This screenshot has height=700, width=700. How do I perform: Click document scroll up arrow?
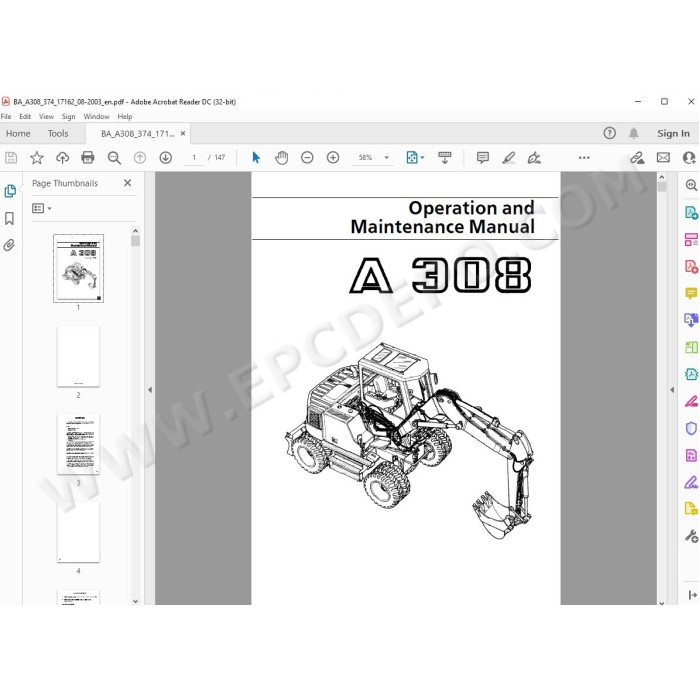pos(662,177)
